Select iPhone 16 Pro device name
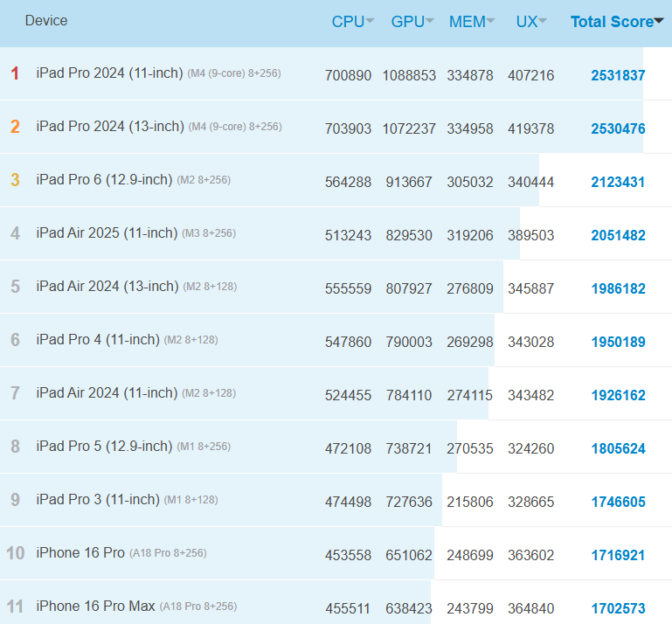Image resolution: width=672 pixels, height=624 pixels. coord(80,553)
